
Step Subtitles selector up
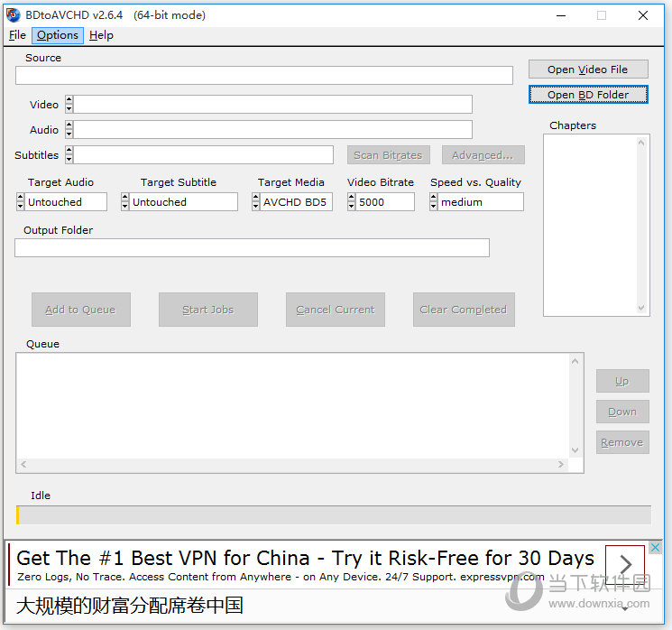click(69, 151)
